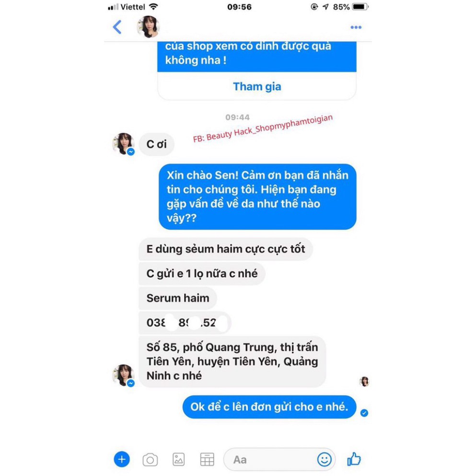Open the contact's profile picture in header
The image size is (476, 476).
click(149, 27)
